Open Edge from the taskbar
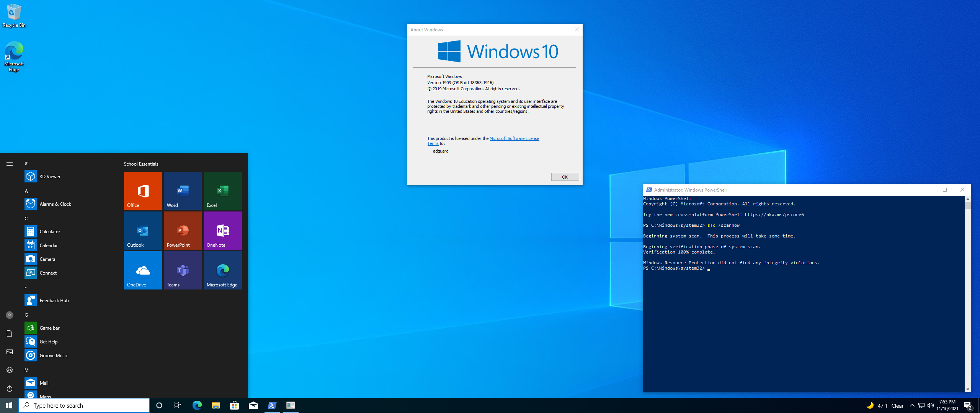The width and height of the screenshot is (980, 413). click(197, 405)
